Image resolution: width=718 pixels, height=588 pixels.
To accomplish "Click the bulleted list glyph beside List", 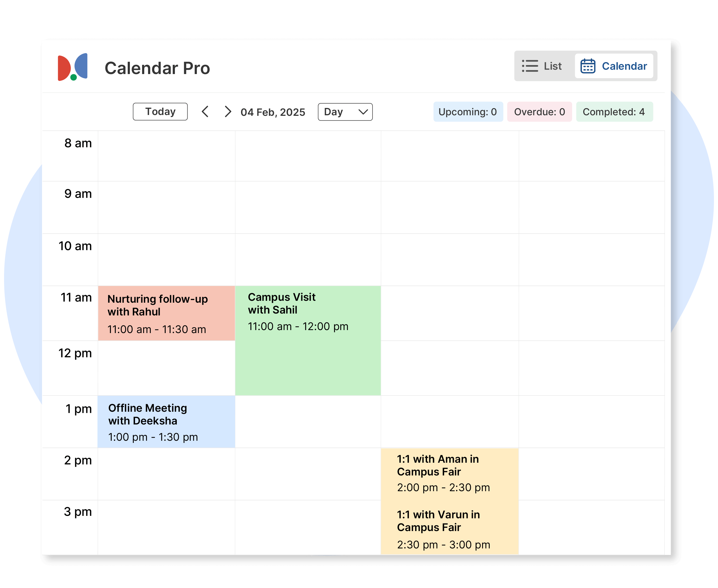I will [x=530, y=66].
